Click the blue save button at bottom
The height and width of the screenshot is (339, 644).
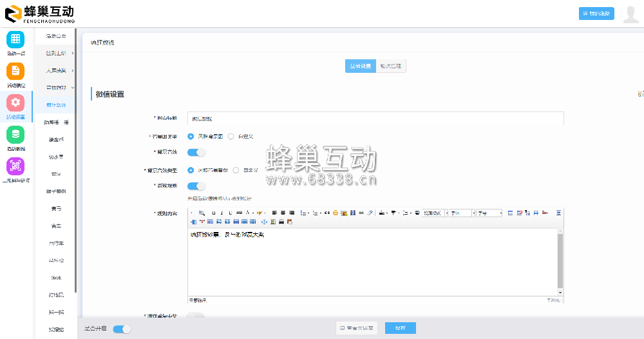coord(400,328)
